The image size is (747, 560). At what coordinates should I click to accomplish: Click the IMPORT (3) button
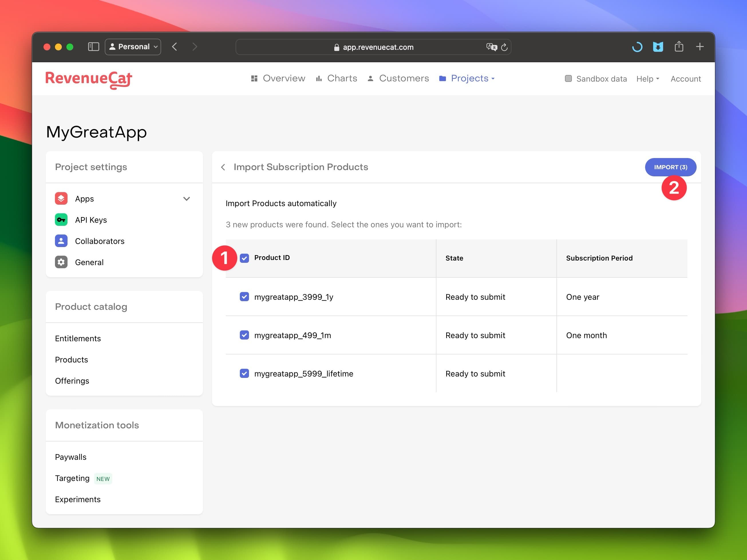(670, 167)
